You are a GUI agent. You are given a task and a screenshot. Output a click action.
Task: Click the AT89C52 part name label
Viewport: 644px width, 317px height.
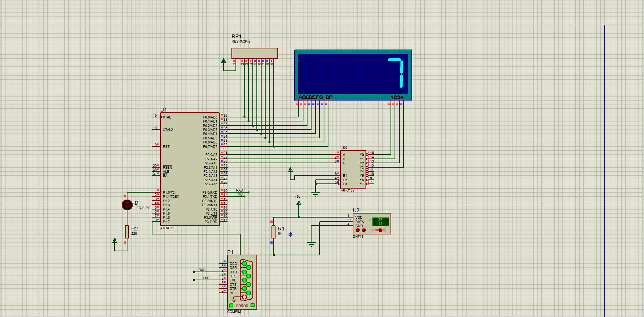point(167,228)
